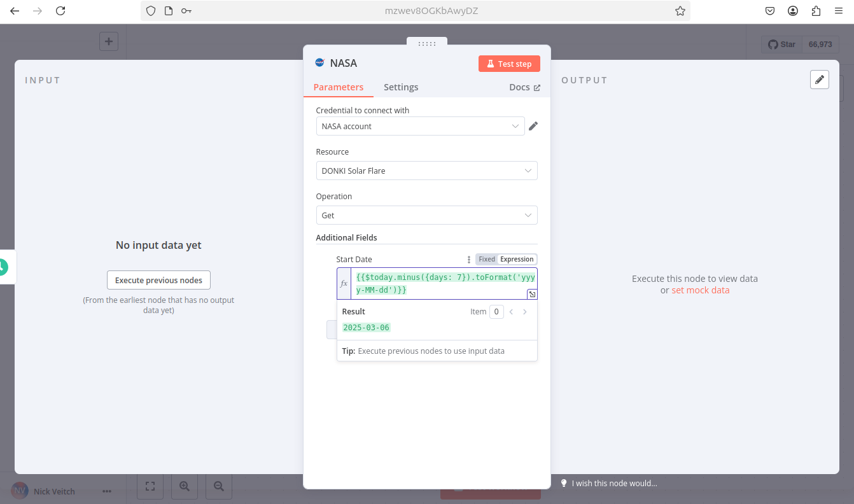Go forward to next browser page
The height and width of the screenshot is (504, 854).
tap(38, 11)
